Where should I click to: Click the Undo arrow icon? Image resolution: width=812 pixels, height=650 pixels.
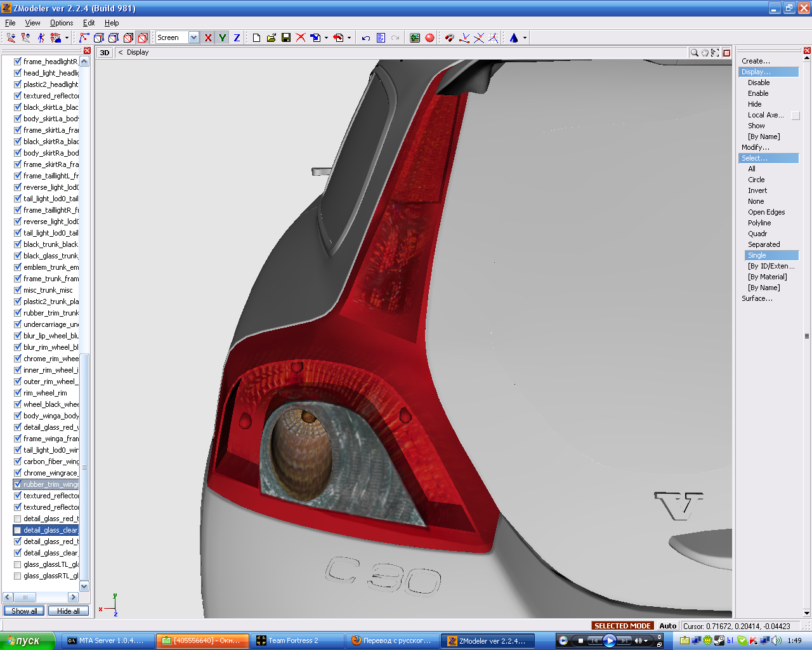(366, 38)
